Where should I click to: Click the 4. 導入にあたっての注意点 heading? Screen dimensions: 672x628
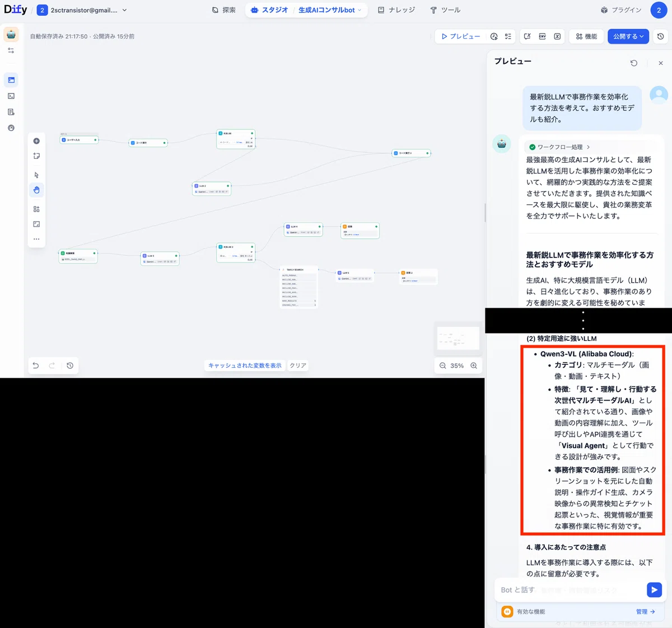click(x=566, y=547)
